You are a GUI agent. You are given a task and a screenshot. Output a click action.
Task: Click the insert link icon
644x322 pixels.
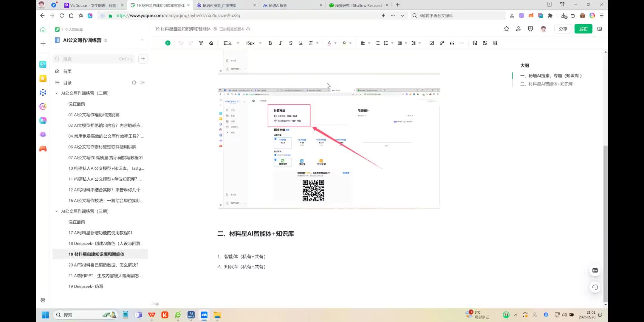(442, 43)
